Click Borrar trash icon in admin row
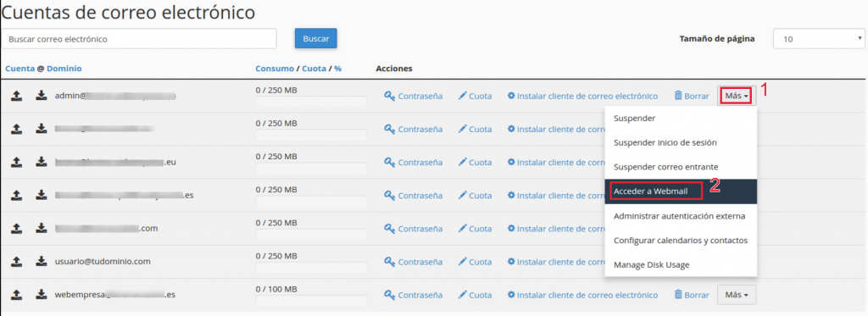Image resolution: width=868 pixels, height=316 pixels. (678, 96)
